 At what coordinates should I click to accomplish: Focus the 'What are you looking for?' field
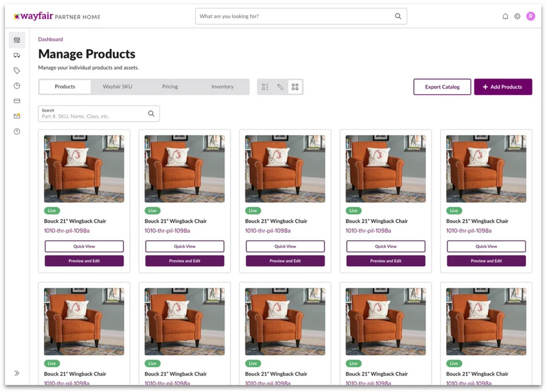[301, 17]
